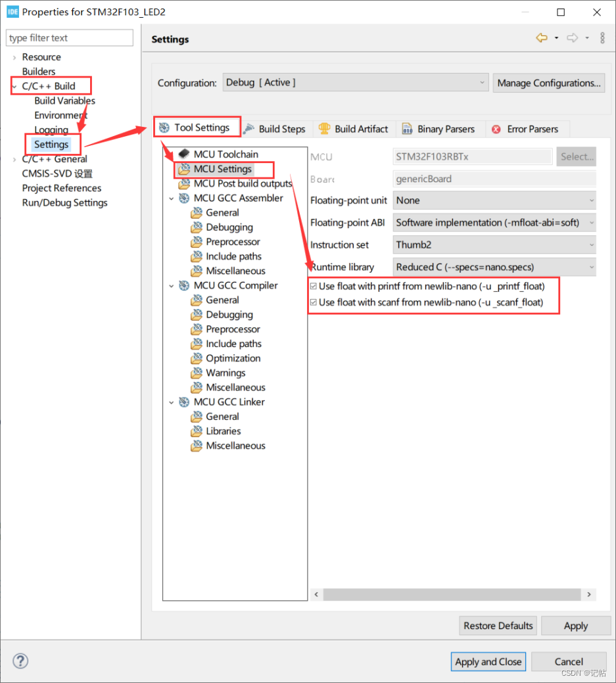Click Assembler Debugging option icon
Screen dimensions: 616x683
197,227
